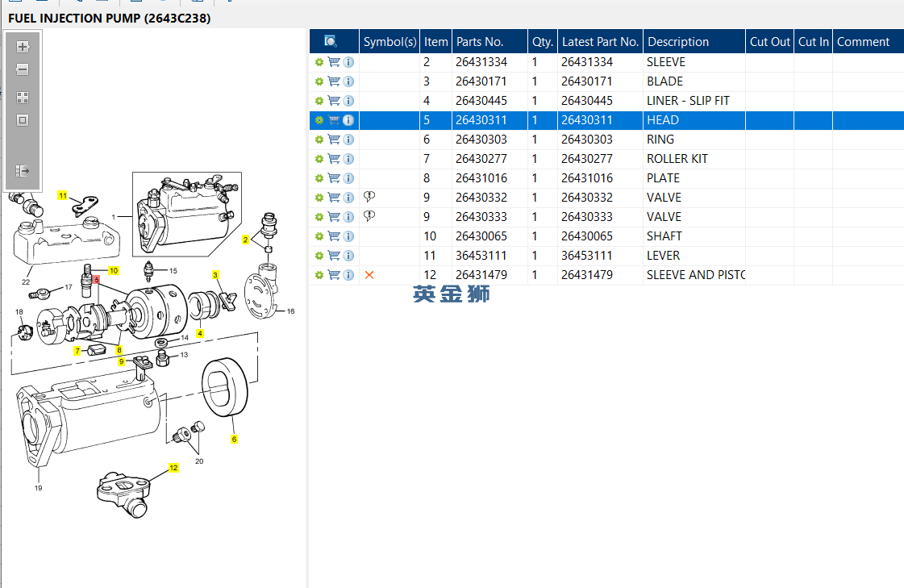Click the Cut In column header
The image size is (904, 588).
pos(814,41)
